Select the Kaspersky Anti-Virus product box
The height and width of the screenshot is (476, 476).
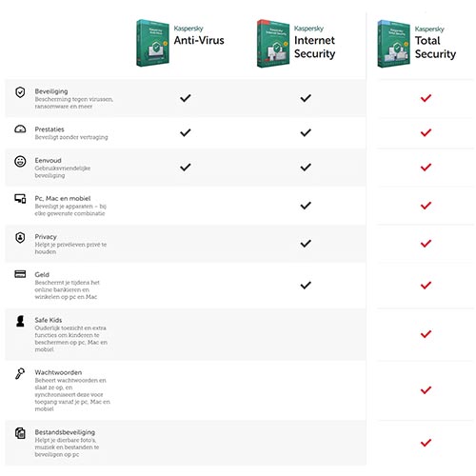[x=152, y=43]
